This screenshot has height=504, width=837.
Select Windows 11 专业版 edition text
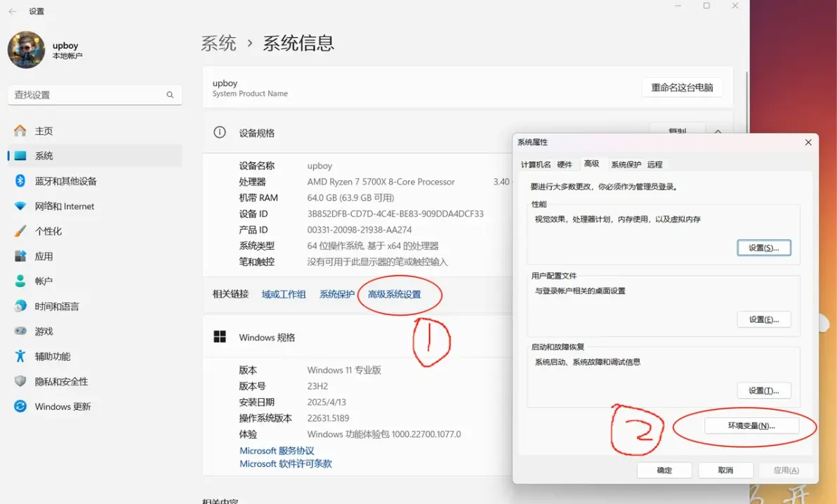pos(344,370)
